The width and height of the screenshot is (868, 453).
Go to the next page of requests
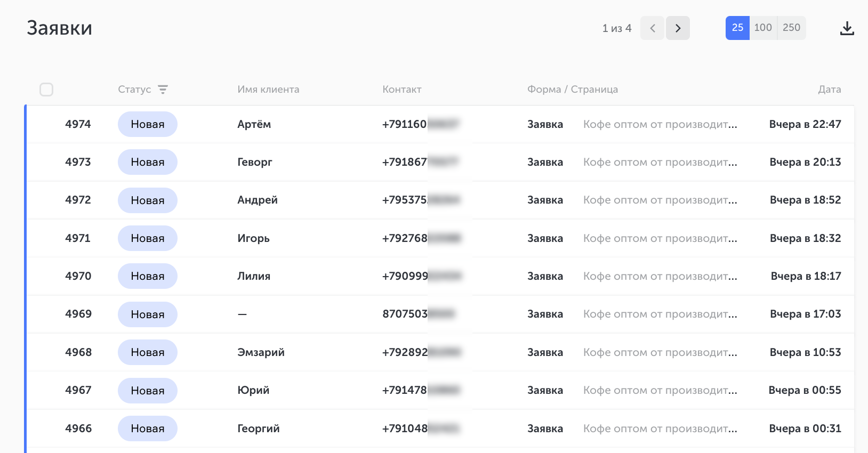pos(678,28)
